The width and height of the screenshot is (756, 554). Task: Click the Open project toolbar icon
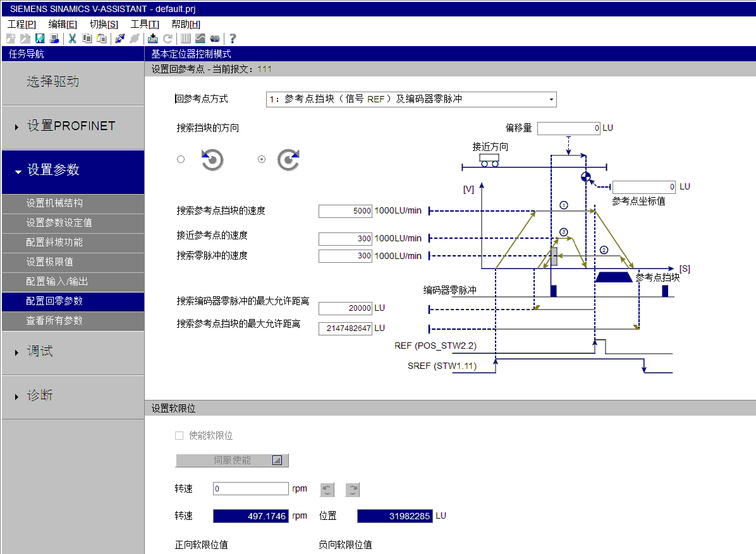[x=25, y=39]
